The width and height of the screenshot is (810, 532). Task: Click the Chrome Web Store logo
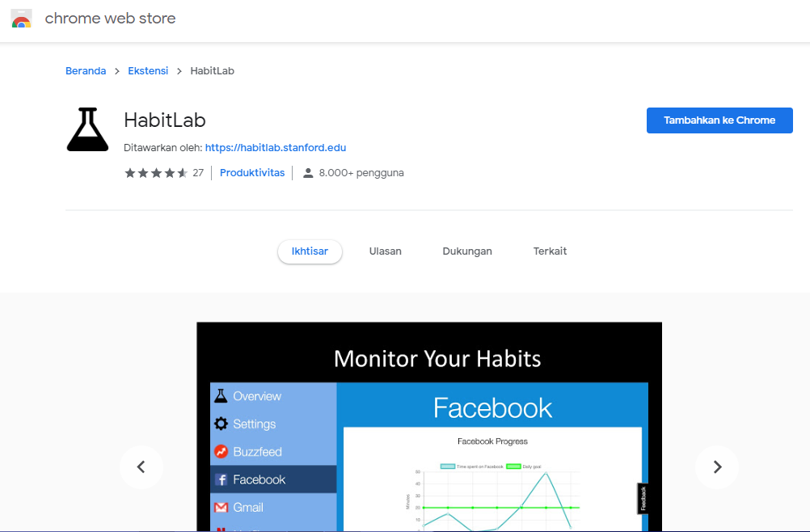pyautogui.click(x=21, y=18)
